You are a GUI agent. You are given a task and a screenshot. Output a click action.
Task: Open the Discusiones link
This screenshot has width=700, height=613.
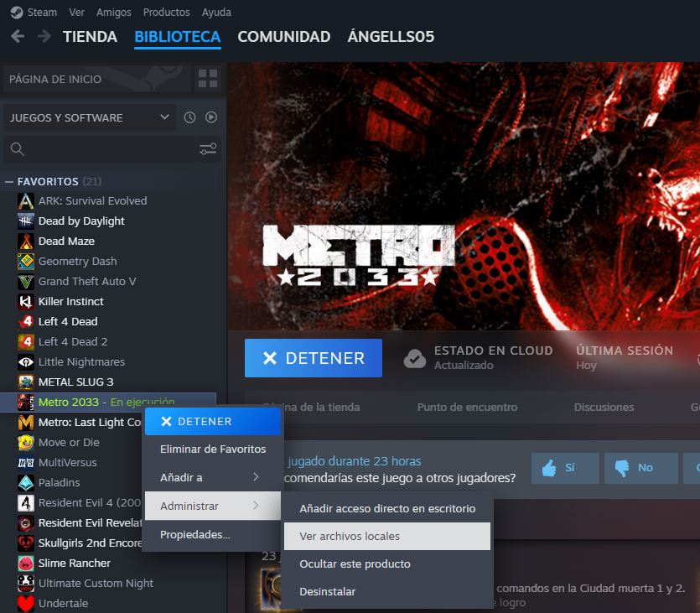point(604,408)
